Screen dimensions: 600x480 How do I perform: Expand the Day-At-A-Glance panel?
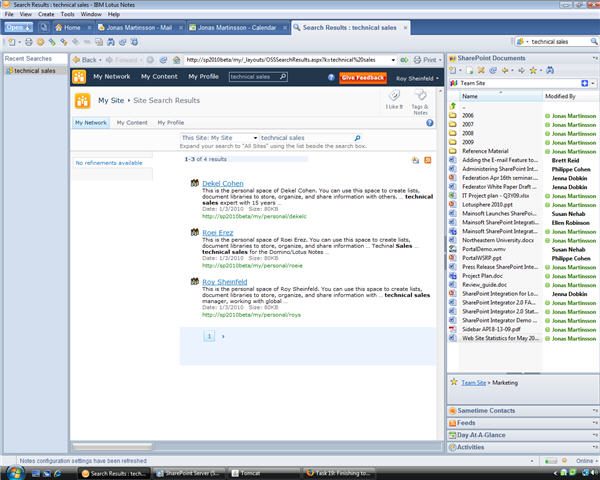click(x=522, y=435)
